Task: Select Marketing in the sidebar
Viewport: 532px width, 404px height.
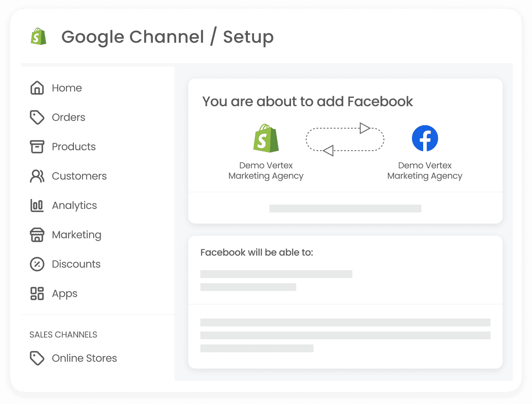Action: pos(76,235)
